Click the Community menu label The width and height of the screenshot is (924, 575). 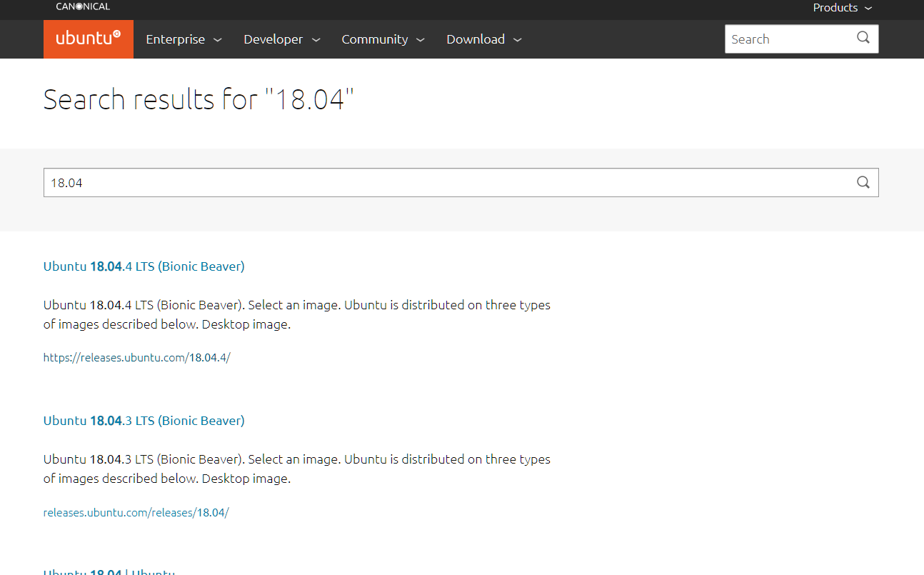(374, 39)
